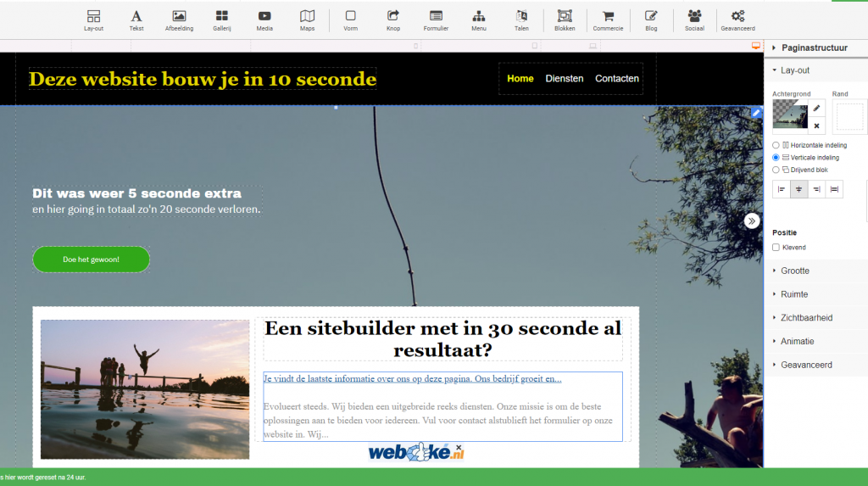This screenshot has width=868, height=486.
Task: Click the green 'Doe het gewoon!' button
Action: (x=91, y=260)
